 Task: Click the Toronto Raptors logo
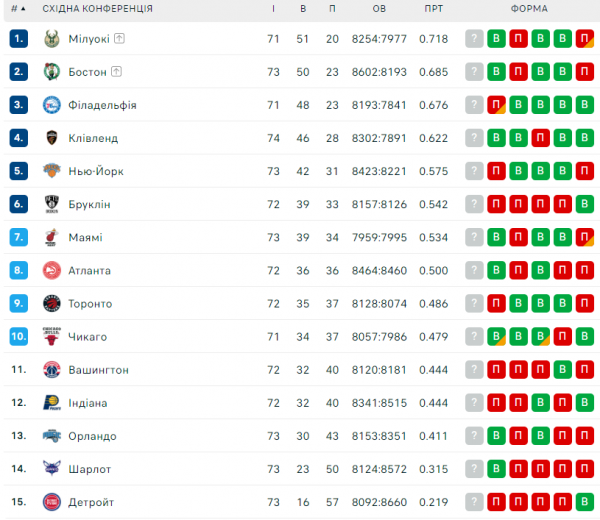point(52,303)
